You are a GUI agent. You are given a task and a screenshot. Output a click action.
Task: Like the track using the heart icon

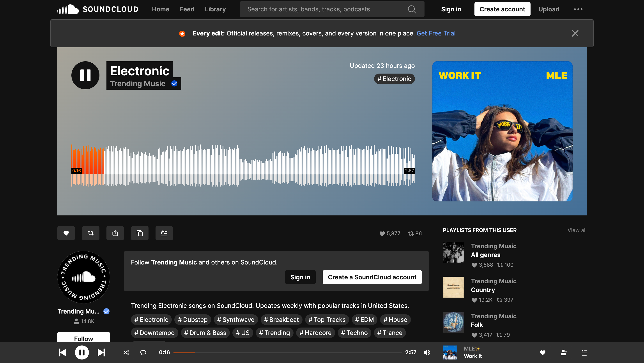click(x=66, y=233)
